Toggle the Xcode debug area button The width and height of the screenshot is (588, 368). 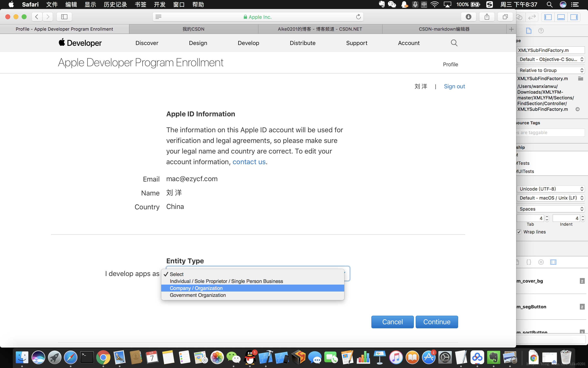pyautogui.click(x=561, y=17)
